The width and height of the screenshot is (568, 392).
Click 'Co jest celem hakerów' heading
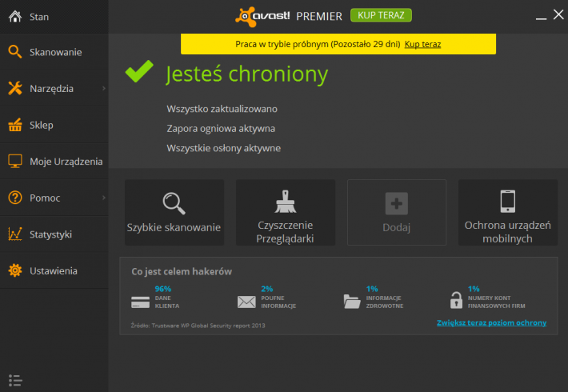(x=182, y=272)
